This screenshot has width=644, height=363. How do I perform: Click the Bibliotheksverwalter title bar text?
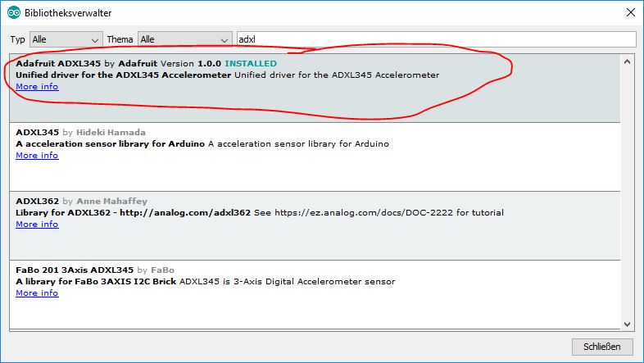click(69, 13)
